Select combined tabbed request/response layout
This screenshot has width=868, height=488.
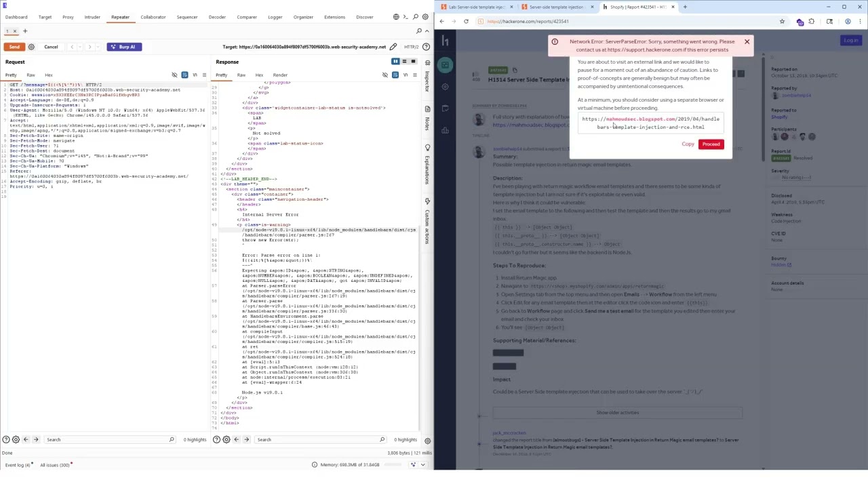click(413, 62)
